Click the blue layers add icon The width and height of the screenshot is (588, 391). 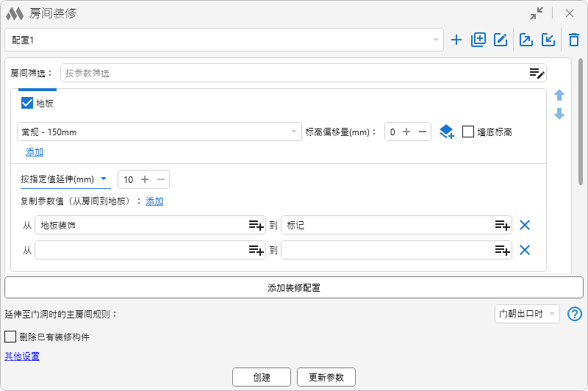tap(446, 132)
